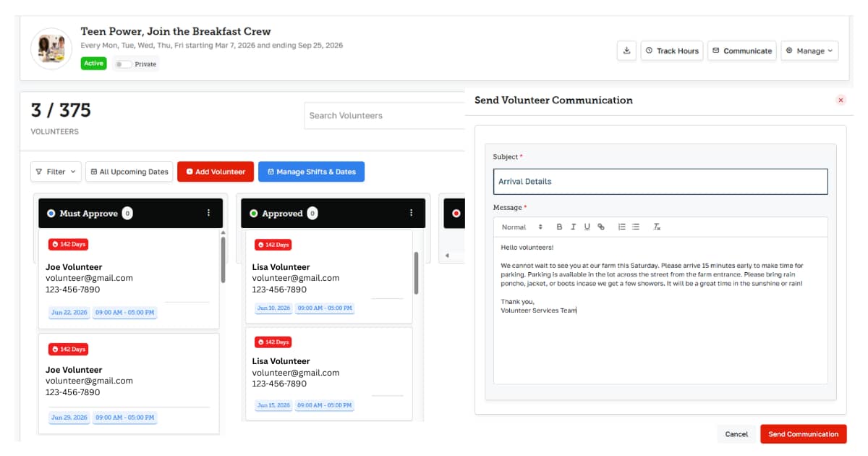868x456 pixels.
Task: Click the opportunity thumbnail image
Action: pos(51,48)
